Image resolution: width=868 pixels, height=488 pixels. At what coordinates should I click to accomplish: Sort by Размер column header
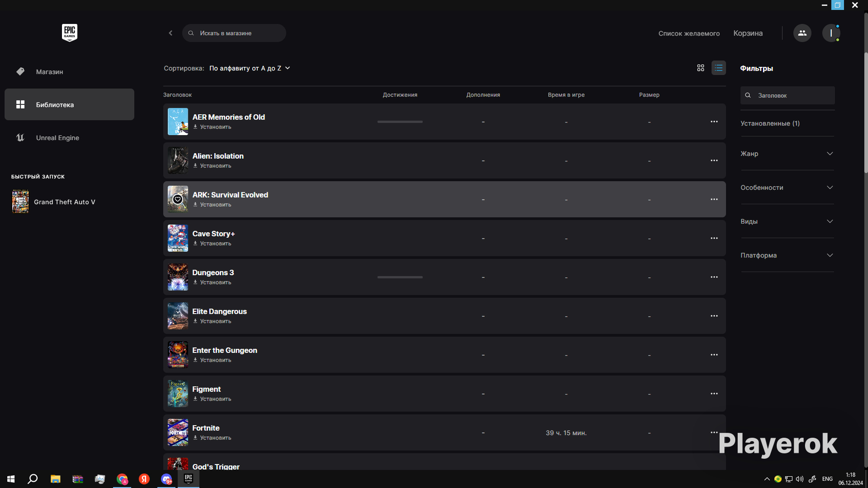pyautogui.click(x=649, y=95)
